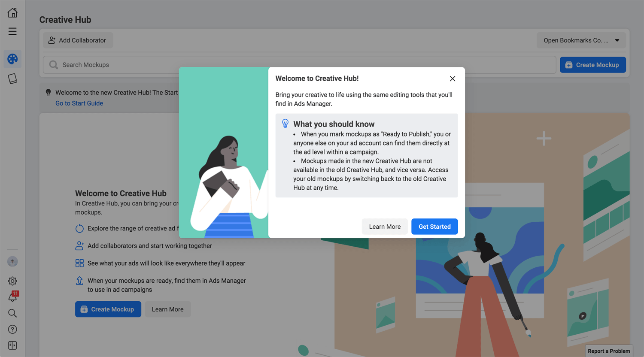The width and height of the screenshot is (644, 357).
Task: Click Add collaborators and start working together text
Action: tap(150, 246)
